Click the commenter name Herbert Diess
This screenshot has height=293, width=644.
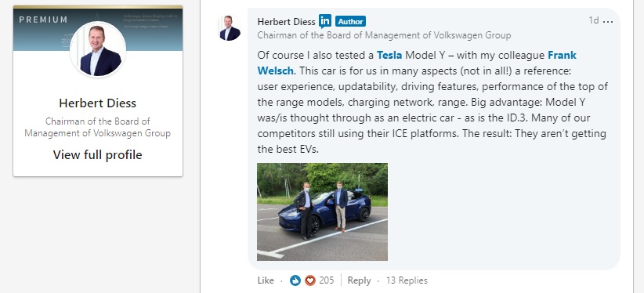click(x=286, y=21)
